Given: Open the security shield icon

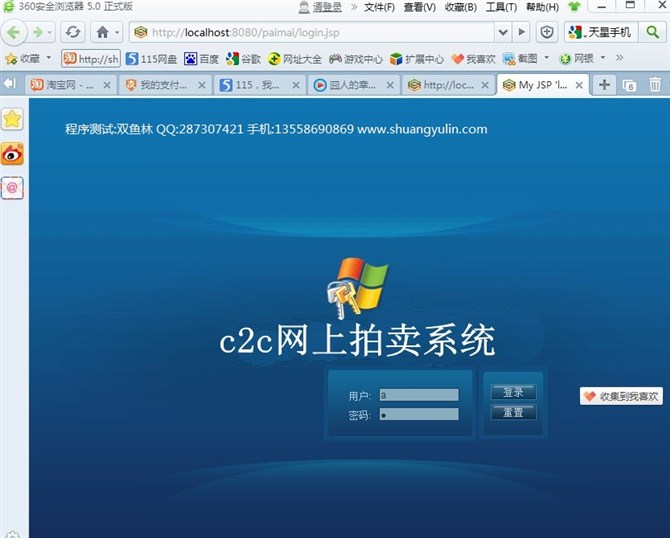Looking at the screenshot, I should coord(547,32).
